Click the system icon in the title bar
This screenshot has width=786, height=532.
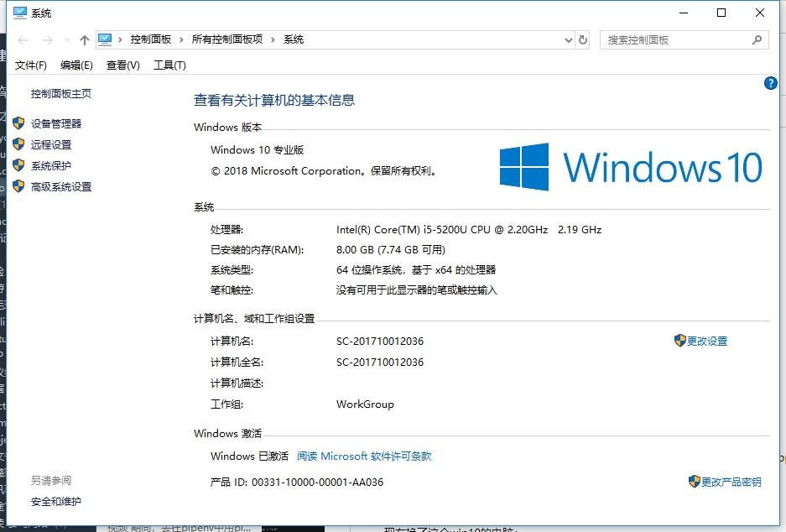pos(19,13)
